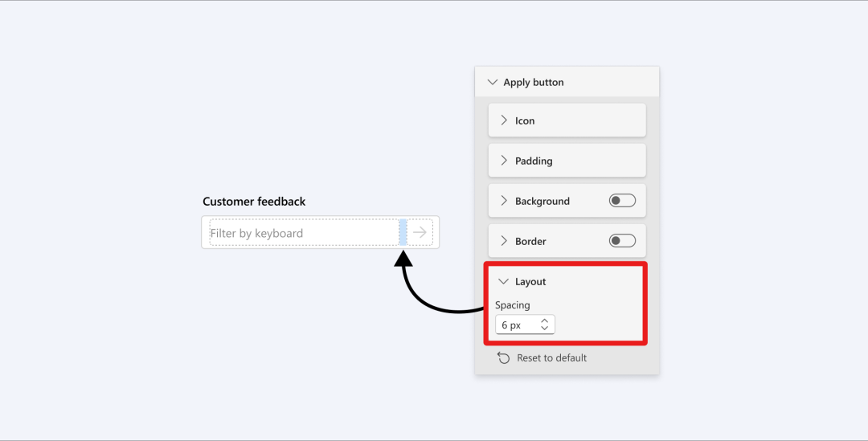
Task: Expand the Border card chevron
Action: click(504, 241)
